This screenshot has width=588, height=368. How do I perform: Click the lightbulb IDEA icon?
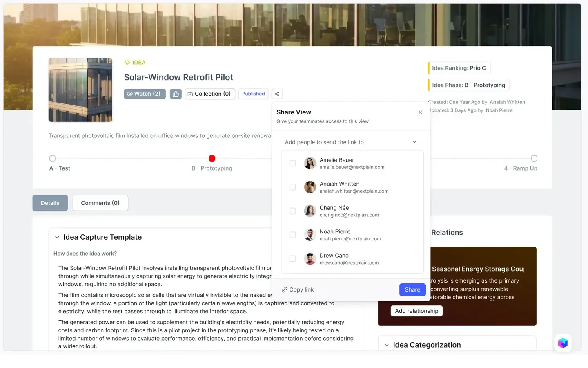(x=127, y=63)
